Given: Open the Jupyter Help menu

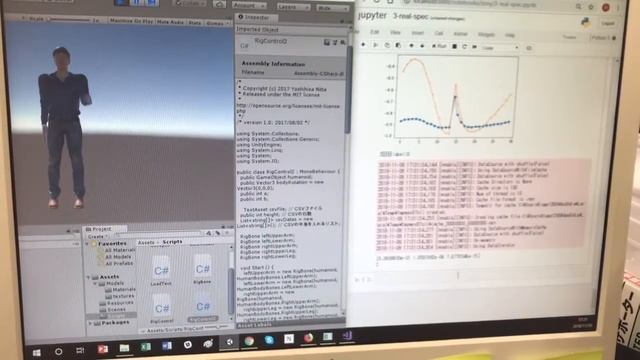Looking at the screenshot, I should click(510, 35).
